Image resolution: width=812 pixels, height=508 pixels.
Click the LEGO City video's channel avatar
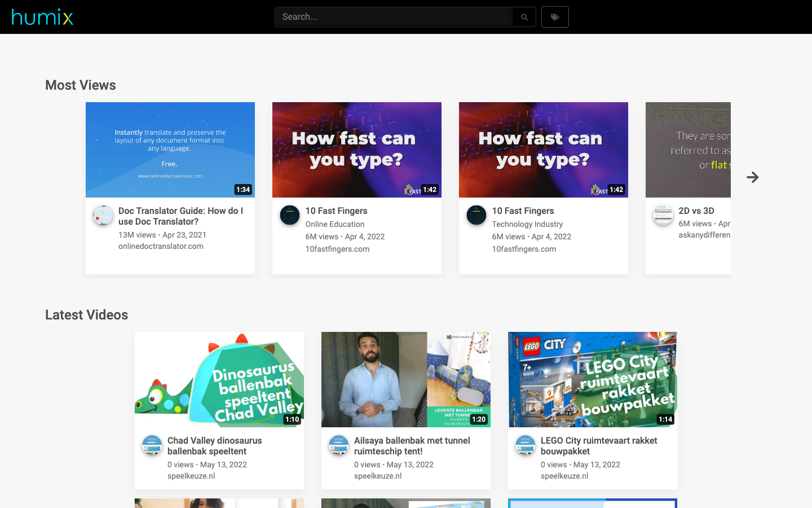[526, 445]
